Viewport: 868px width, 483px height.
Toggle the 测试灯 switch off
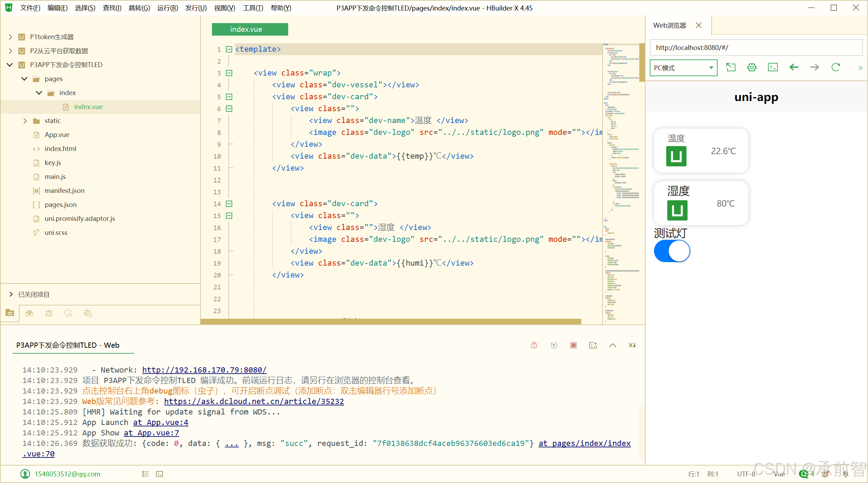pyautogui.click(x=672, y=251)
